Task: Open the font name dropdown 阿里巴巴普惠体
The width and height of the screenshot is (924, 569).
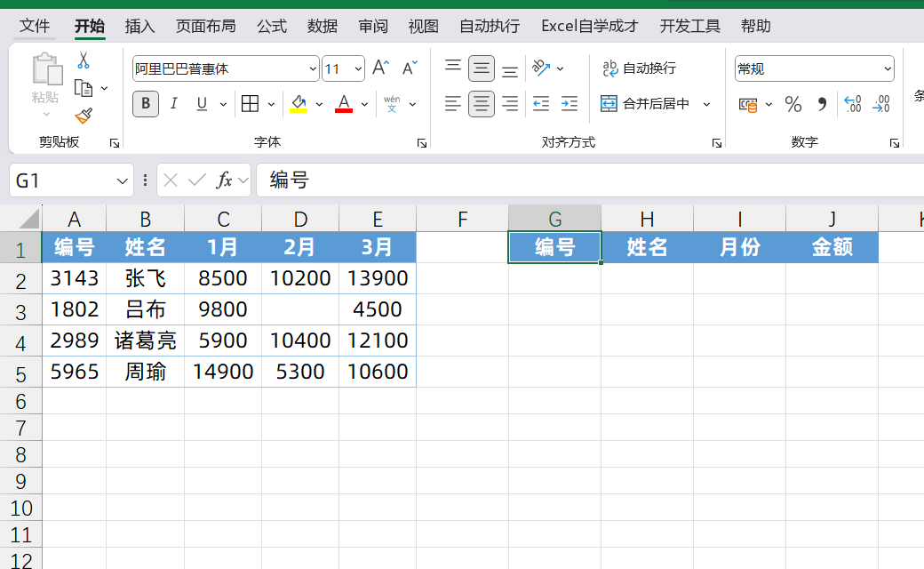Action: (x=313, y=69)
